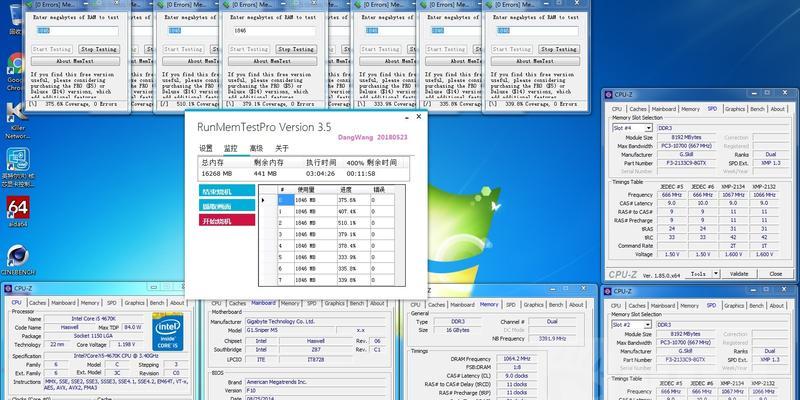This screenshot has height=400, width=800.
Task: Click MemTest title icon of 335.8% coverage window
Action: click(x=424, y=5)
